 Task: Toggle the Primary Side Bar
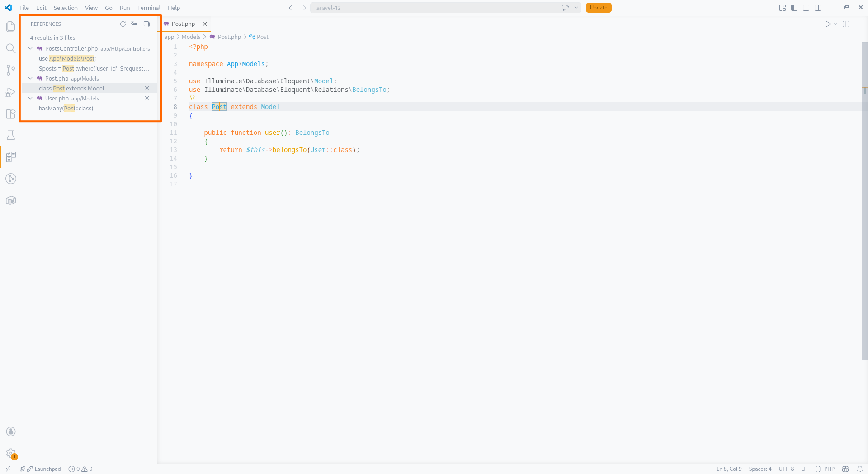794,8
